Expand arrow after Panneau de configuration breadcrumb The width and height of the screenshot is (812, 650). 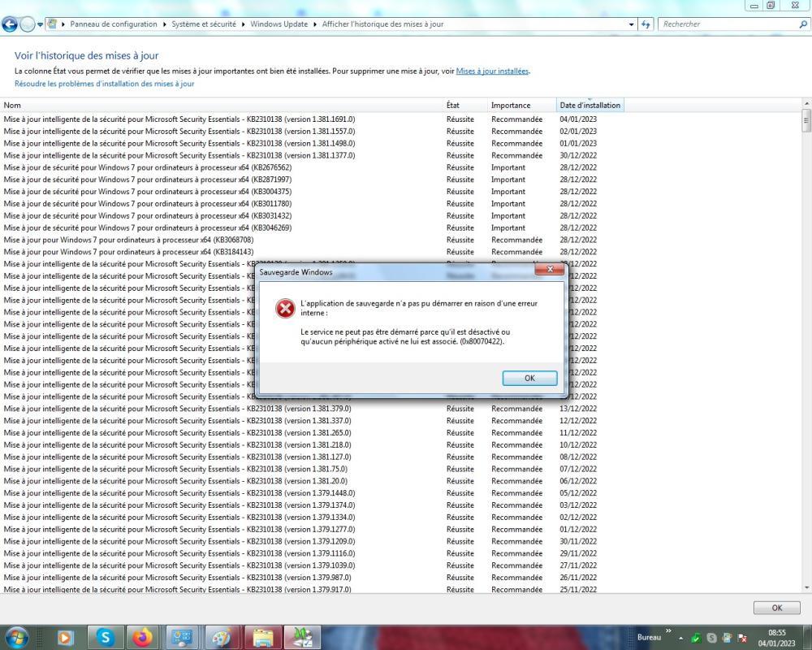coord(165,24)
